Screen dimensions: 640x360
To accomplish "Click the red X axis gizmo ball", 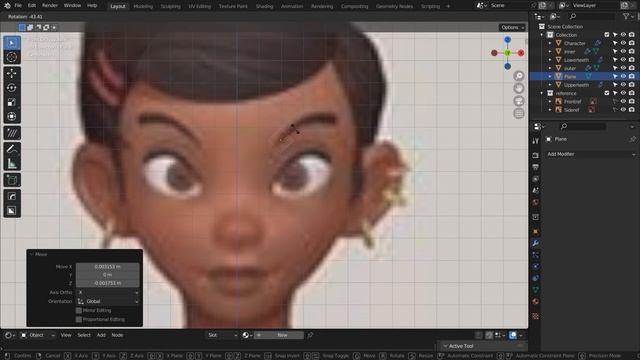I will pyautogui.click(x=521, y=53).
